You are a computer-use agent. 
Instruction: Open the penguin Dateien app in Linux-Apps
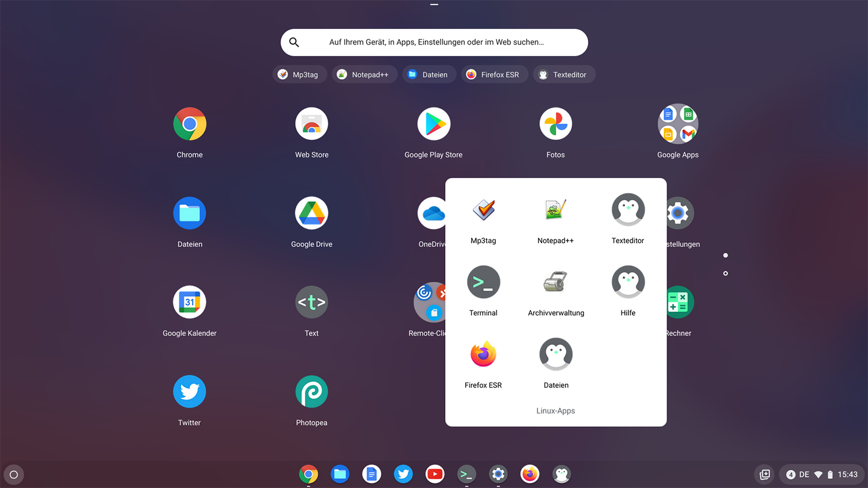[x=556, y=354]
